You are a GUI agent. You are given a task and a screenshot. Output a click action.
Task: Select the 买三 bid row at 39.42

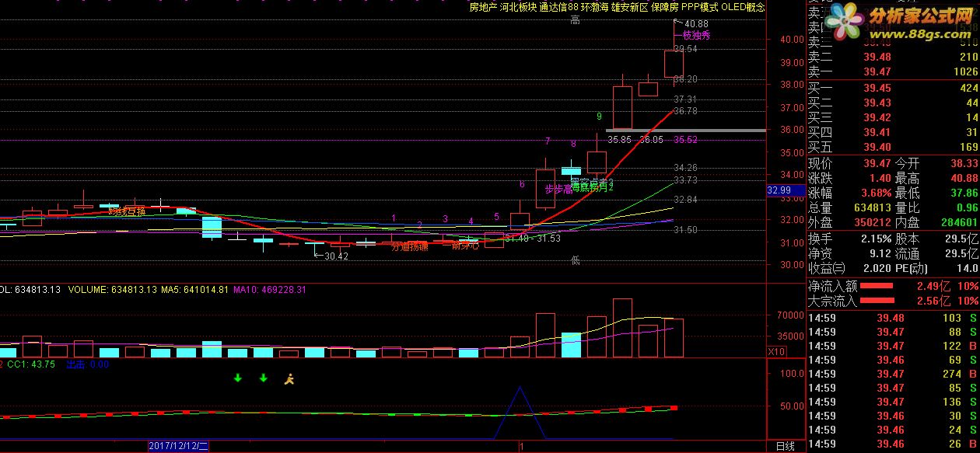pos(893,118)
